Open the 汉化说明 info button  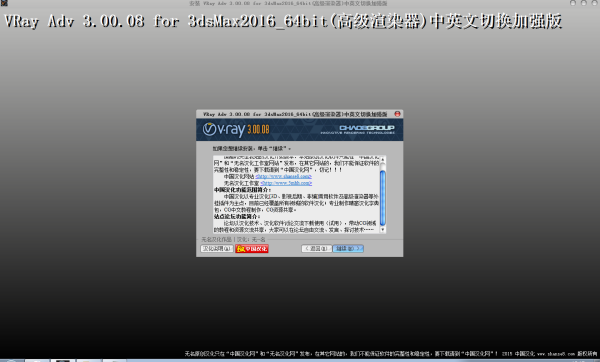(217, 249)
